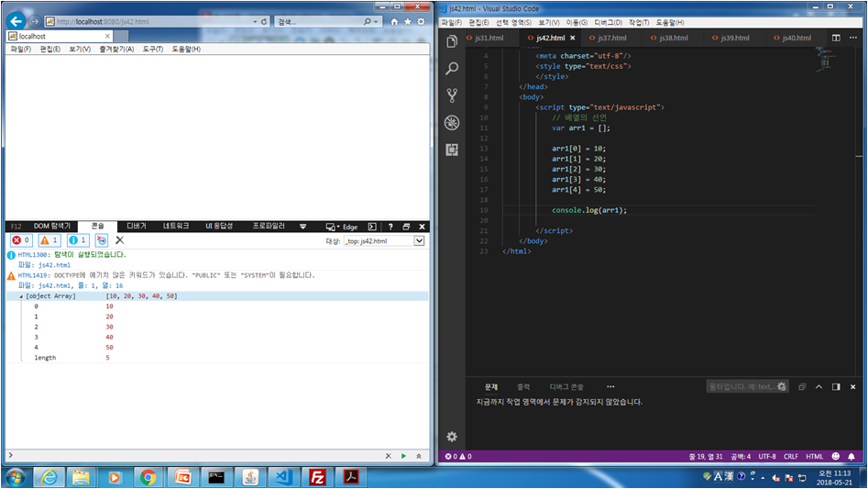This screenshot has height=489, width=868.
Task: Open VS Code panel more tabs ellipsis
Action: [x=610, y=387]
